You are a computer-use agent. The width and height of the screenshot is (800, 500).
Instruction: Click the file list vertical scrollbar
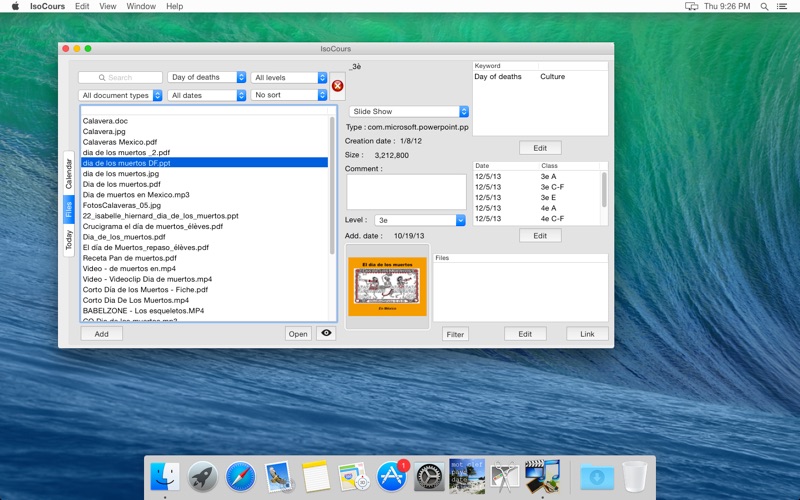(332, 185)
